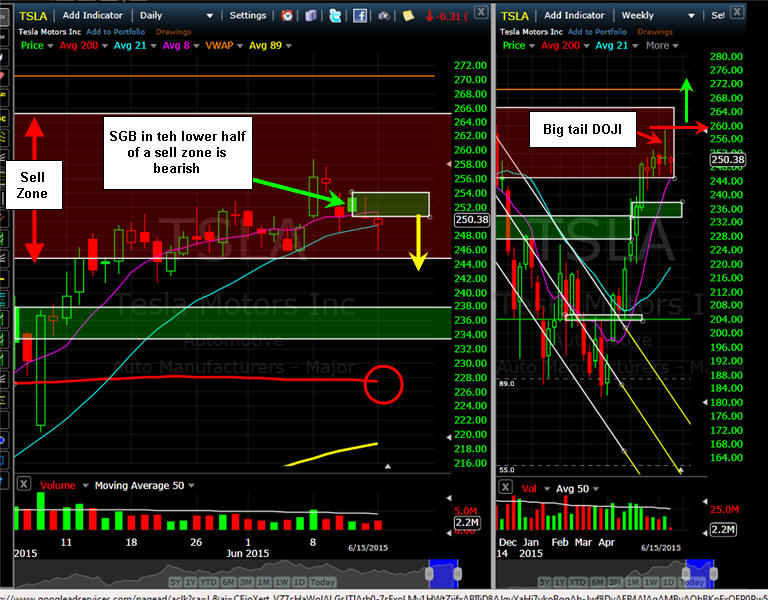Click Add Indicator on the daily chart
Image resolution: width=768 pixels, height=600 pixels.
coord(93,16)
